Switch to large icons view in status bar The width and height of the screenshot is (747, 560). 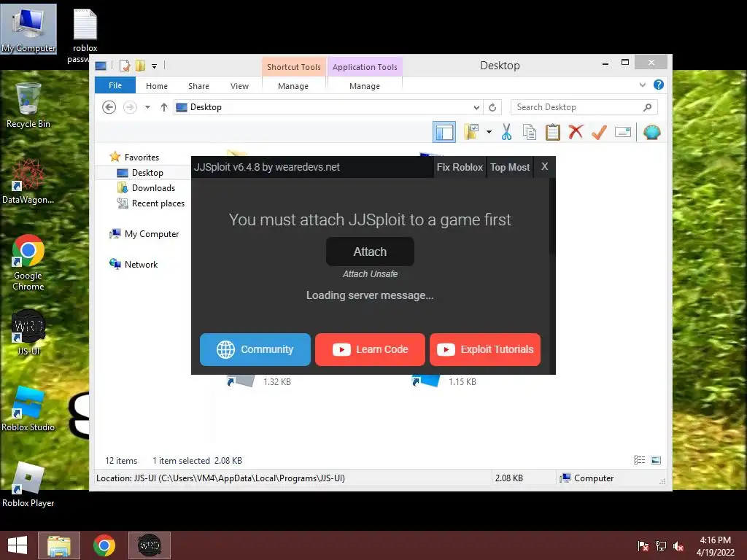656,460
